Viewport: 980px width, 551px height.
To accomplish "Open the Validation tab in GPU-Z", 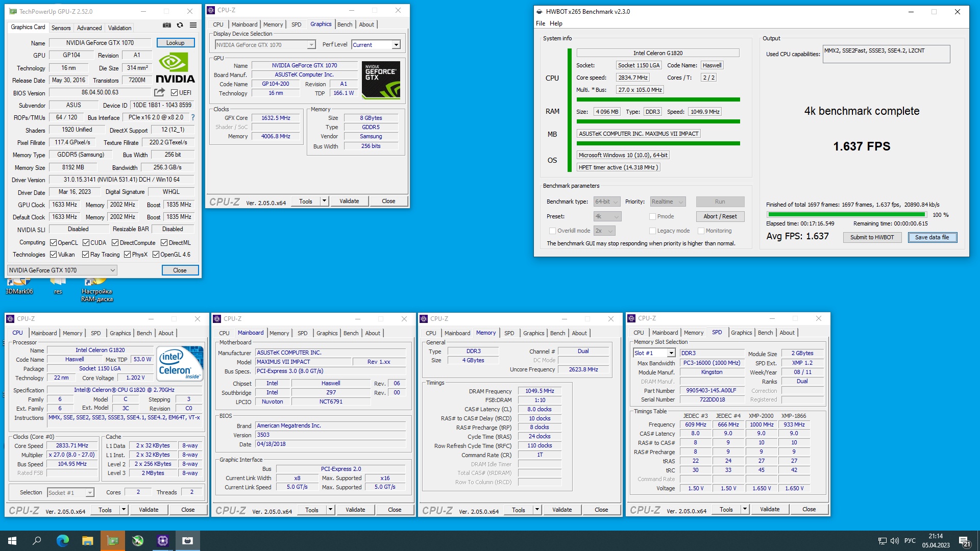I will [x=119, y=28].
